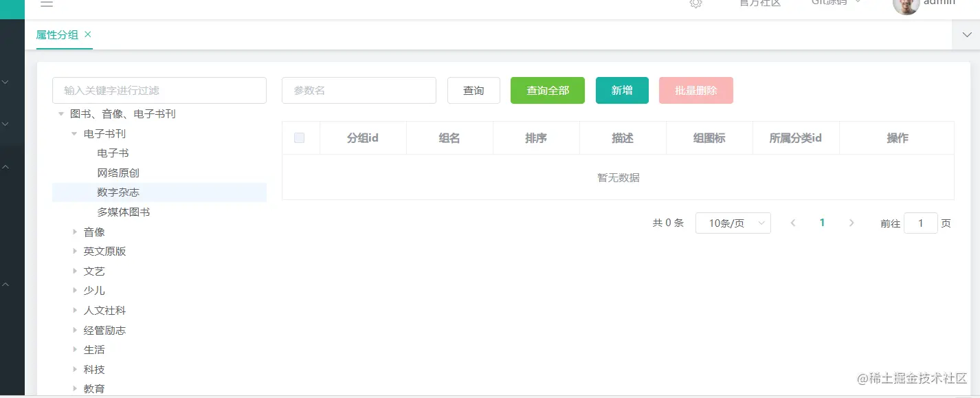Select the 网络原创 tree item
The width and height of the screenshot is (980, 398).
coord(118,173)
